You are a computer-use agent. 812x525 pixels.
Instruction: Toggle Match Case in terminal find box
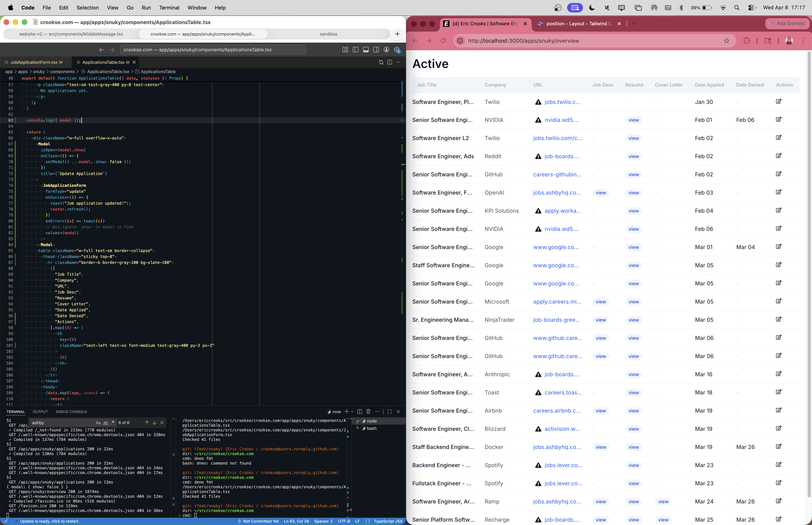pos(98,423)
